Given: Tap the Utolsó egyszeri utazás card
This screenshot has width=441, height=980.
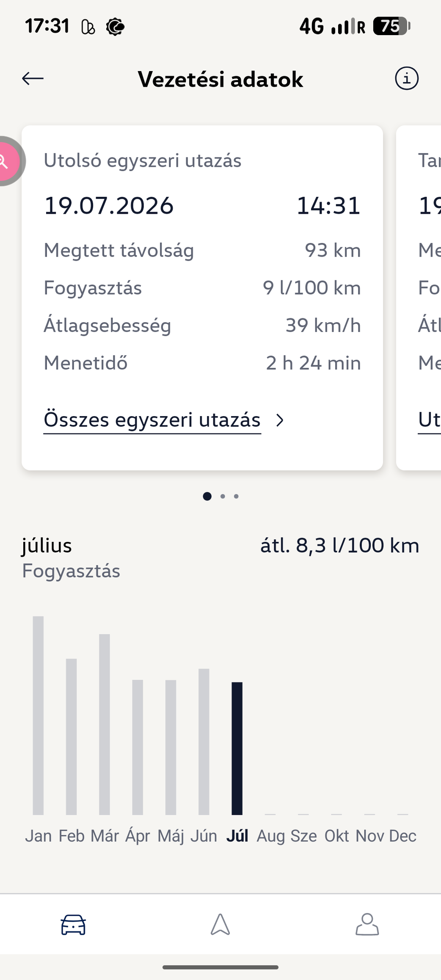Looking at the screenshot, I should (202, 298).
